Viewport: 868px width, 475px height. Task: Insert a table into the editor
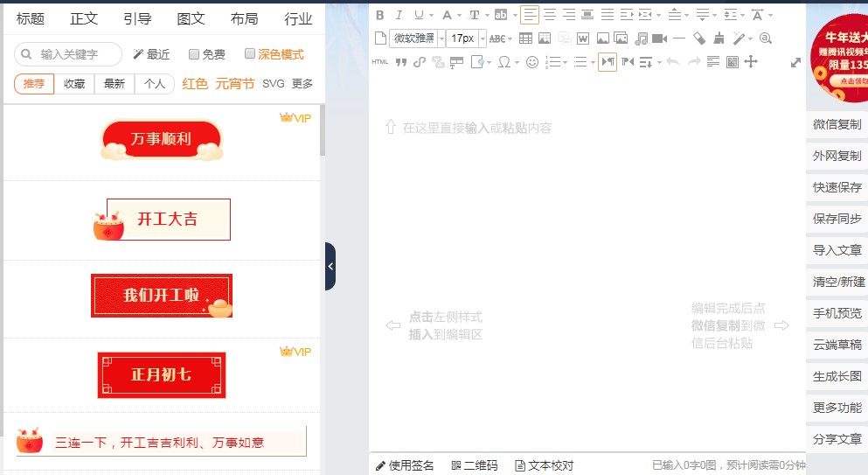(x=525, y=38)
